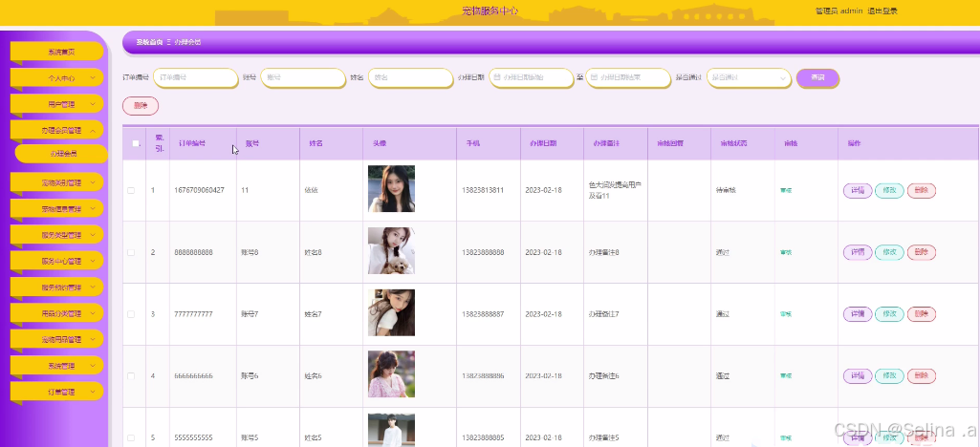Image resolution: width=980 pixels, height=447 pixels.
Task: Expand the 宠物信息管理 sidebar menu
Action: point(56,209)
